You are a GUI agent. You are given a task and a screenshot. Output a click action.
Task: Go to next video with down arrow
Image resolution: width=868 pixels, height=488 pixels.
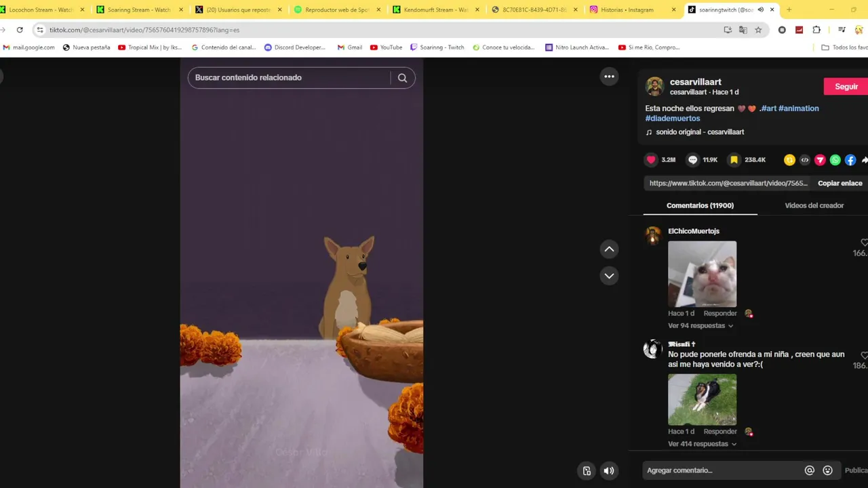coord(609,276)
